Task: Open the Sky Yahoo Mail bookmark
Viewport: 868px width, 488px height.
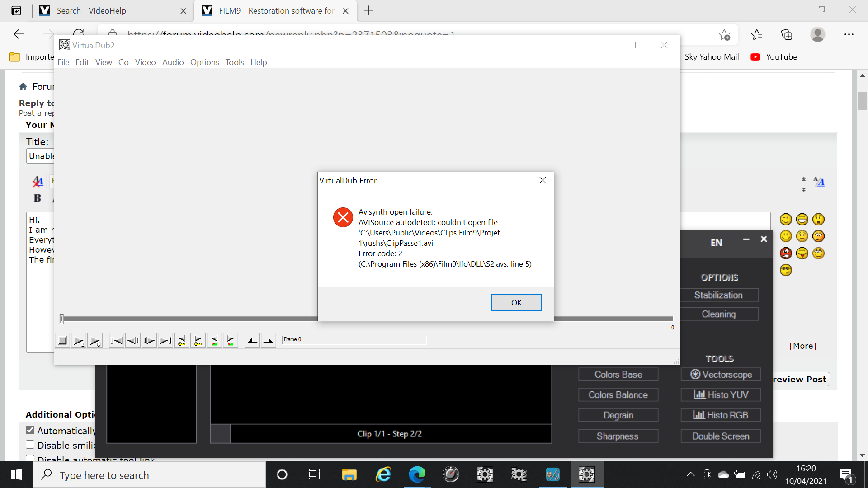Action: tap(712, 57)
